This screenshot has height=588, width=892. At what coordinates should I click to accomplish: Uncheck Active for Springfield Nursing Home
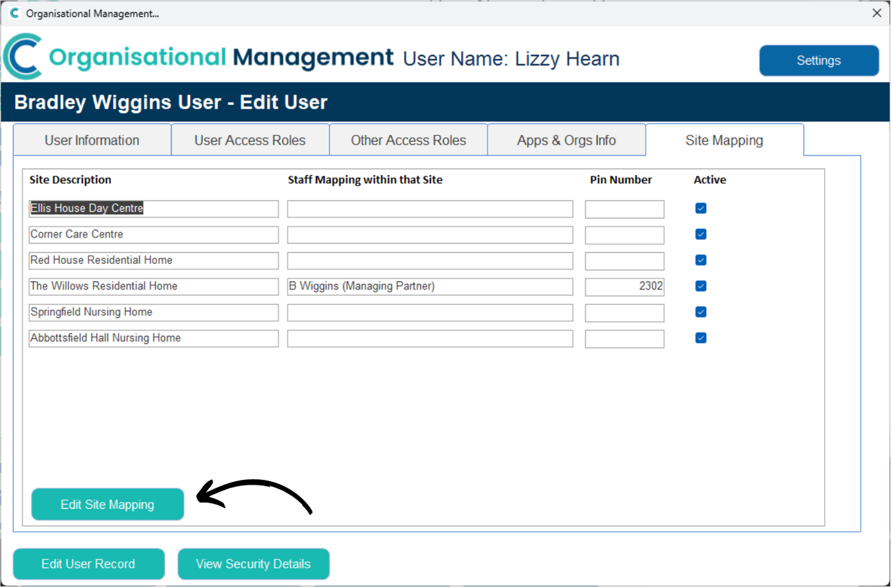(x=700, y=312)
